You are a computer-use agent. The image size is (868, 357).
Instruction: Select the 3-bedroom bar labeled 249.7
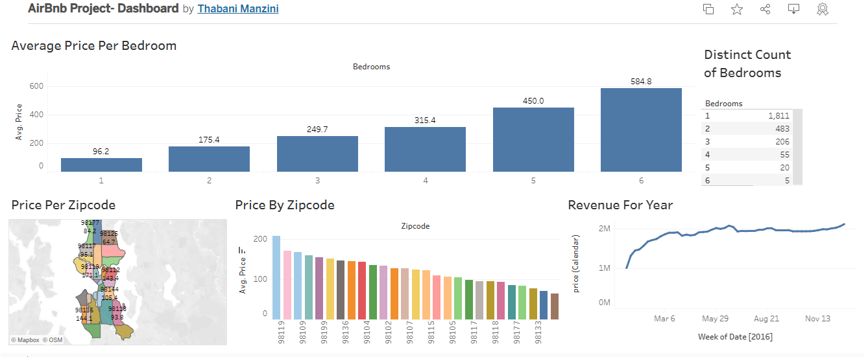click(317, 154)
